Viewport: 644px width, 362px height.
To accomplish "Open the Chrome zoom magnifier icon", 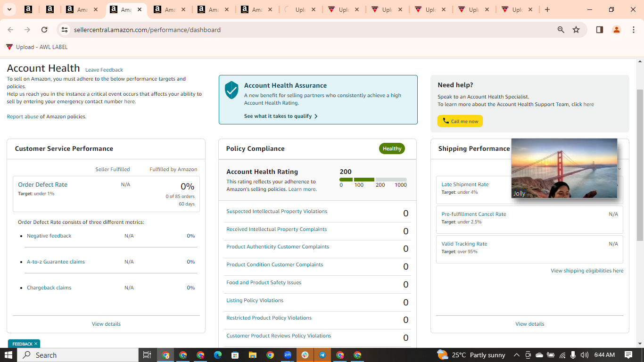I will pyautogui.click(x=561, y=30).
